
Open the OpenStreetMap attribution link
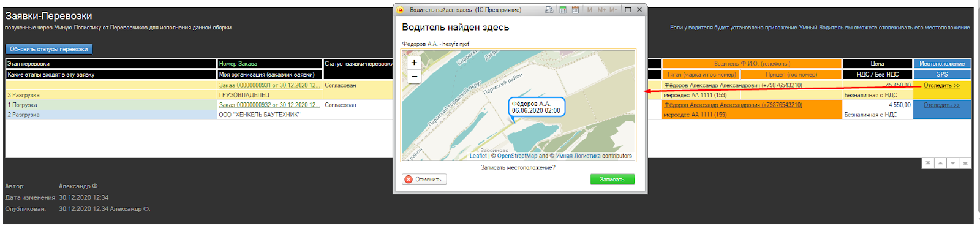coord(517,156)
